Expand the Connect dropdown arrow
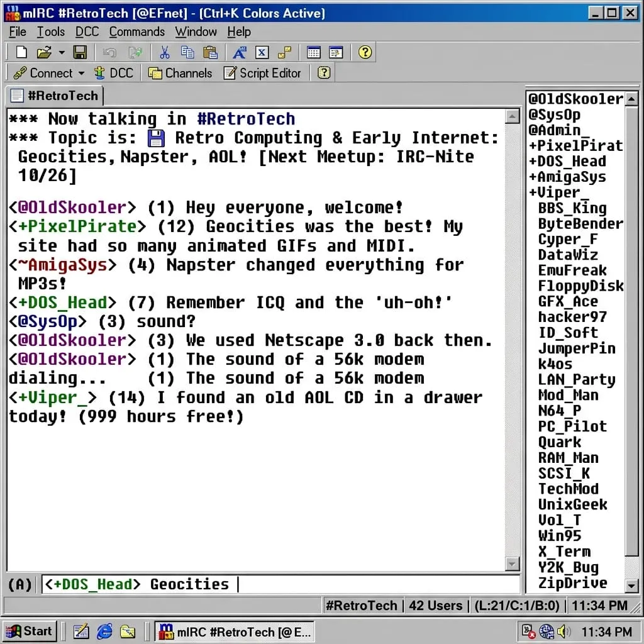 click(x=81, y=73)
